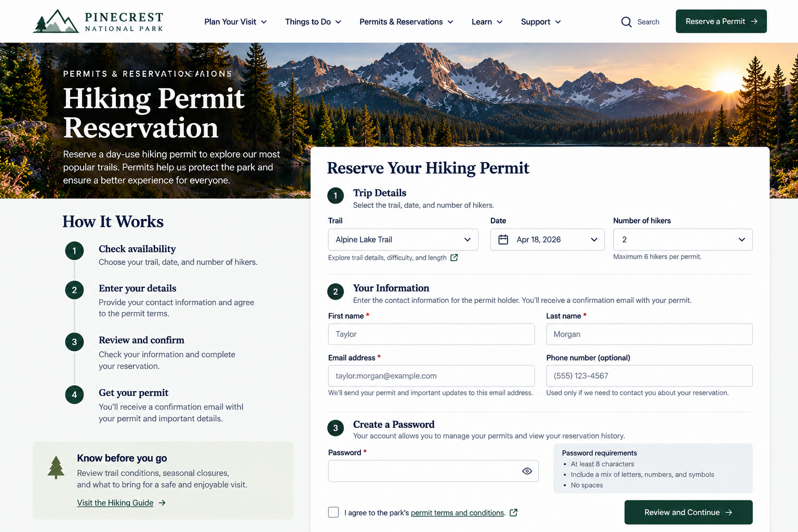Check the agree to permit terms checkbox
This screenshot has width=798, height=532.
[x=334, y=512]
